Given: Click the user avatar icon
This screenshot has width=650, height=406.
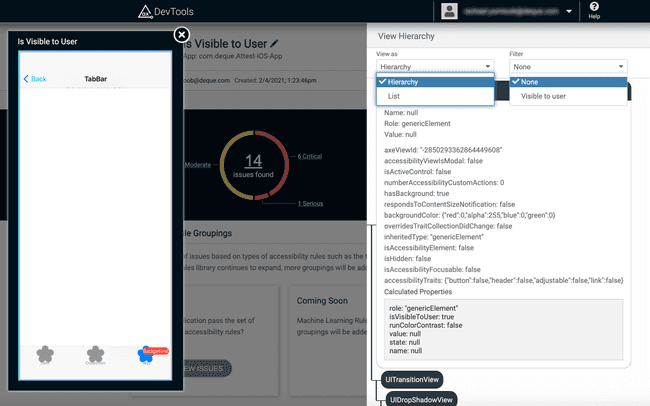Looking at the screenshot, I should coord(449,12).
